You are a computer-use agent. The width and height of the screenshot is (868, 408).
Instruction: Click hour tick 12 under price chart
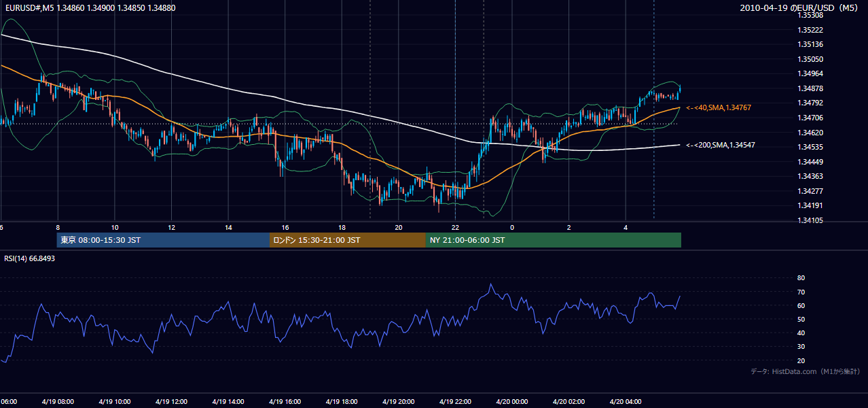[171, 227]
